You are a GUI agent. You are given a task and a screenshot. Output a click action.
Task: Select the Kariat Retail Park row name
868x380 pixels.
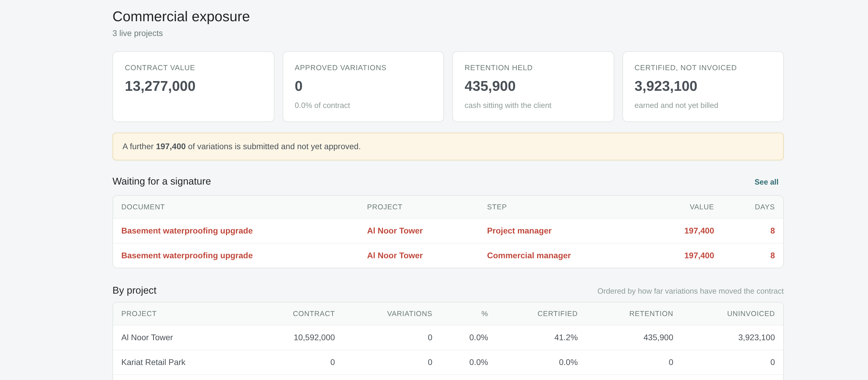coord(153,362)
